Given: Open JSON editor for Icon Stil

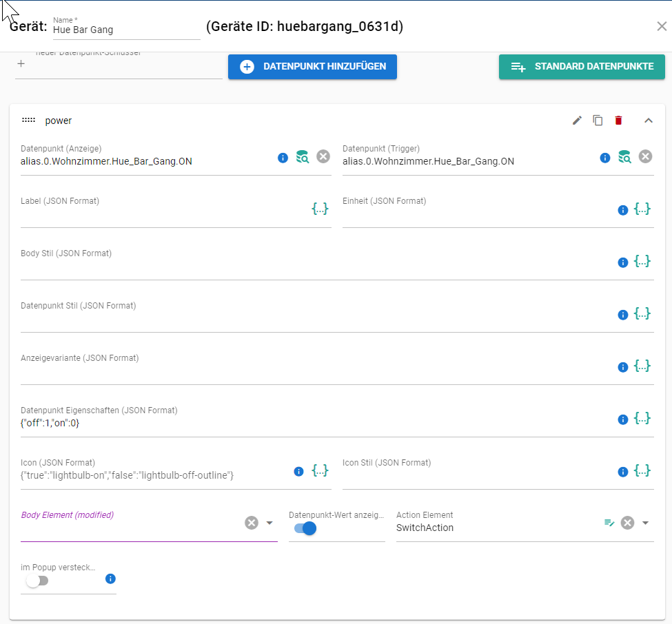Looking at the screenshot, I should click(x=642, y=471).
